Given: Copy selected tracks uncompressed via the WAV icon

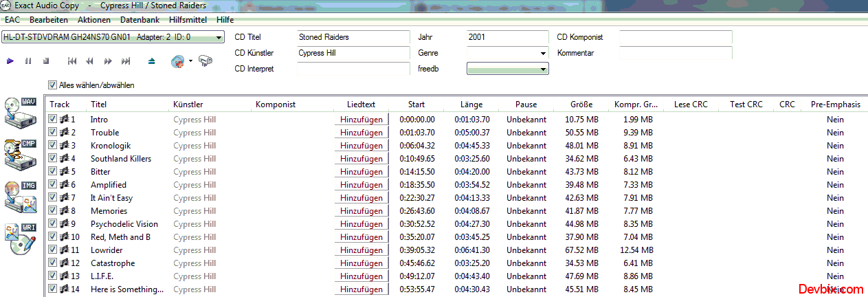Looking at the screenshot, I should [x=20, y=113].
